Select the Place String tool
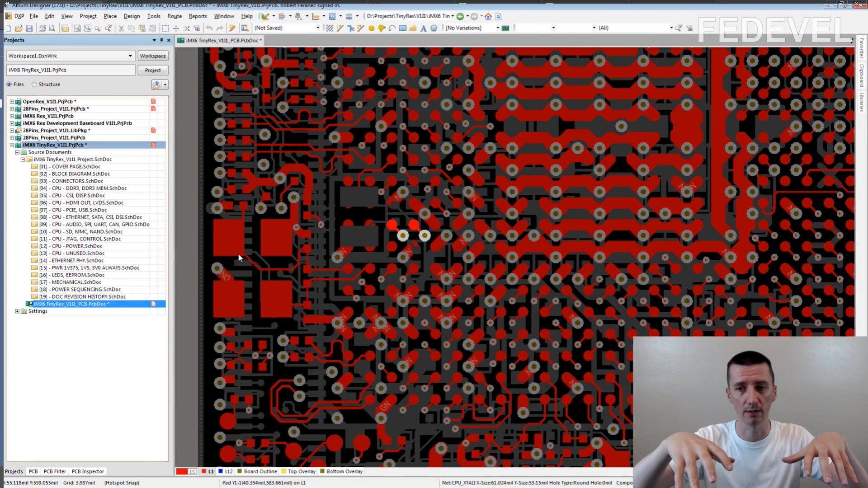 (x=423, y=28)
